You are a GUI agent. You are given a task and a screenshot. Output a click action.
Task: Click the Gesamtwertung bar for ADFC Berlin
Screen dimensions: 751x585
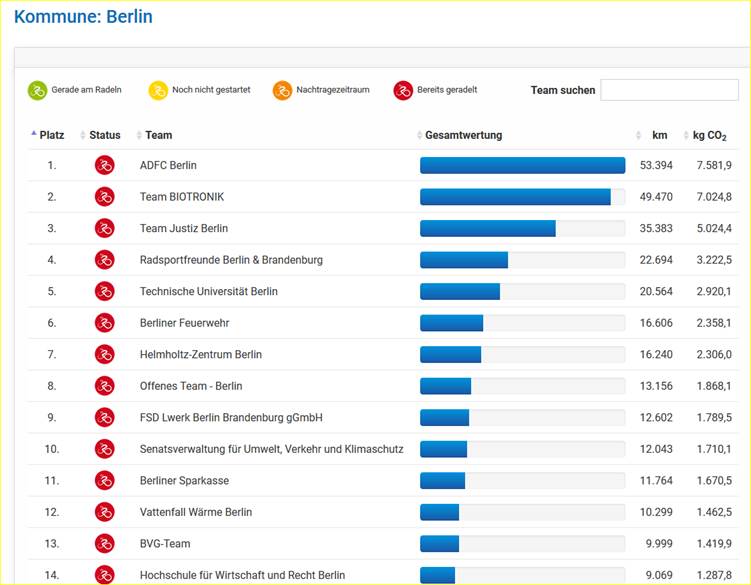coord(522,165)
